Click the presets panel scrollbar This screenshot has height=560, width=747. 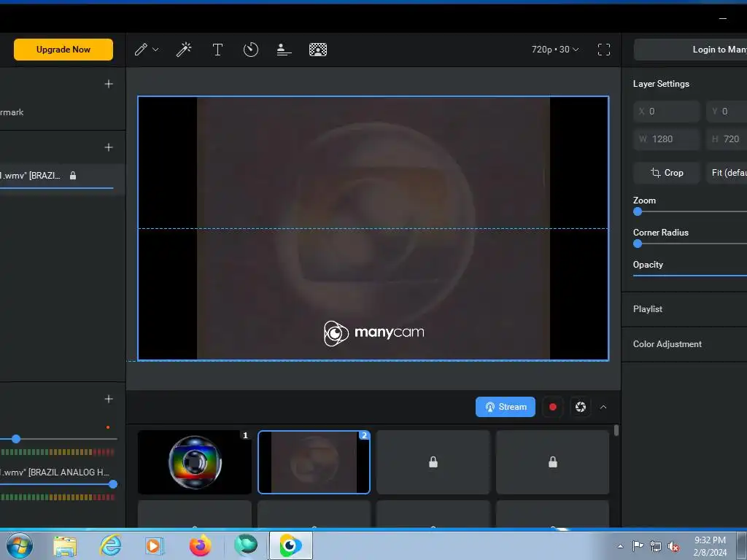pos(616,430)
